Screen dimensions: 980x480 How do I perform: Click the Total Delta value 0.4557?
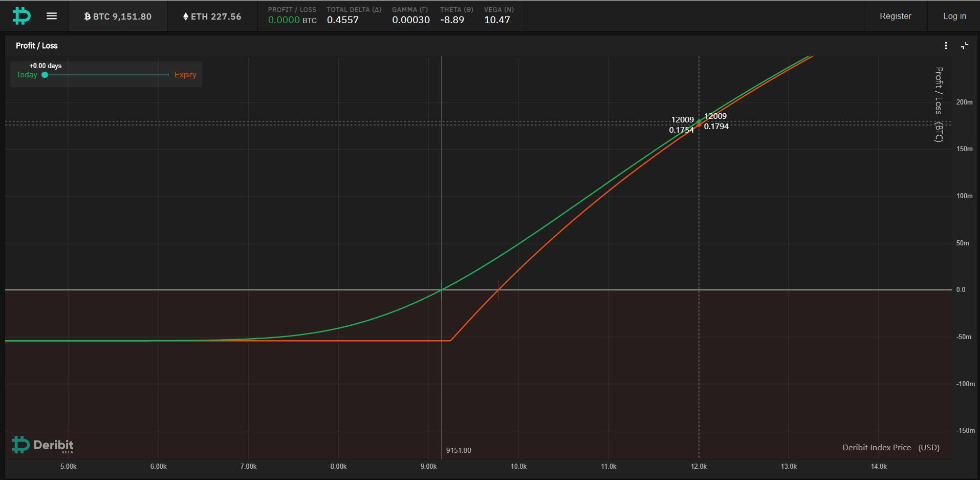coord(343,20)
